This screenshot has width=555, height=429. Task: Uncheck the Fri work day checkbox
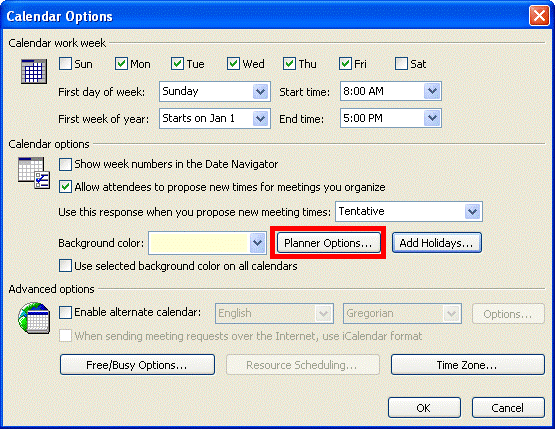click(x=345, y=64)
